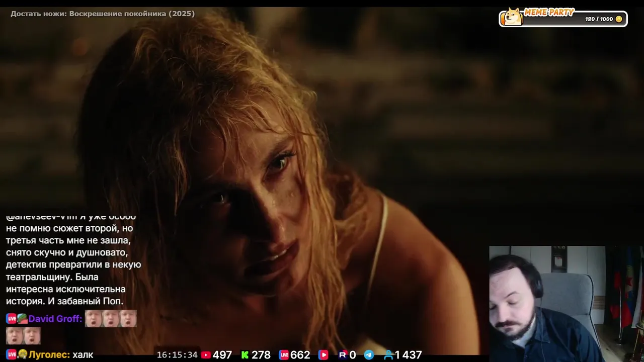Image resolution: width=644 pixels, height=362 pixels.
Task: Click the Doge icon in Meme Party widget
Action: point(513,17)
